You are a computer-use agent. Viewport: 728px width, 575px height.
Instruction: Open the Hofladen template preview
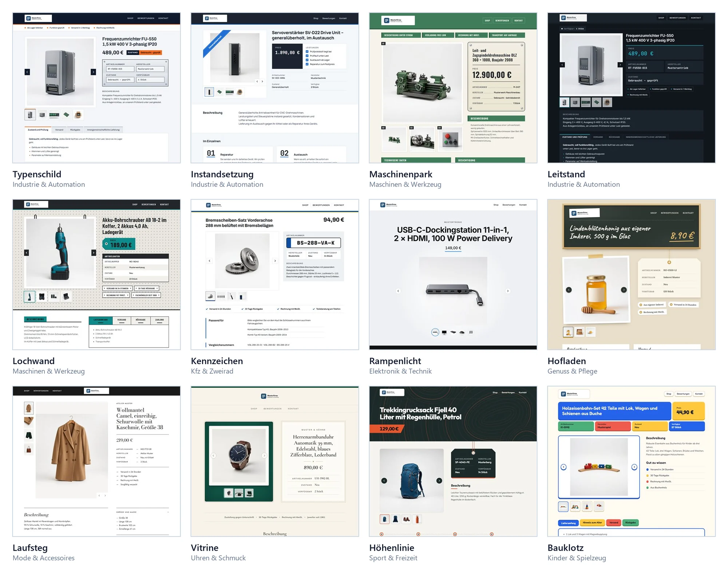coord(632,275)
